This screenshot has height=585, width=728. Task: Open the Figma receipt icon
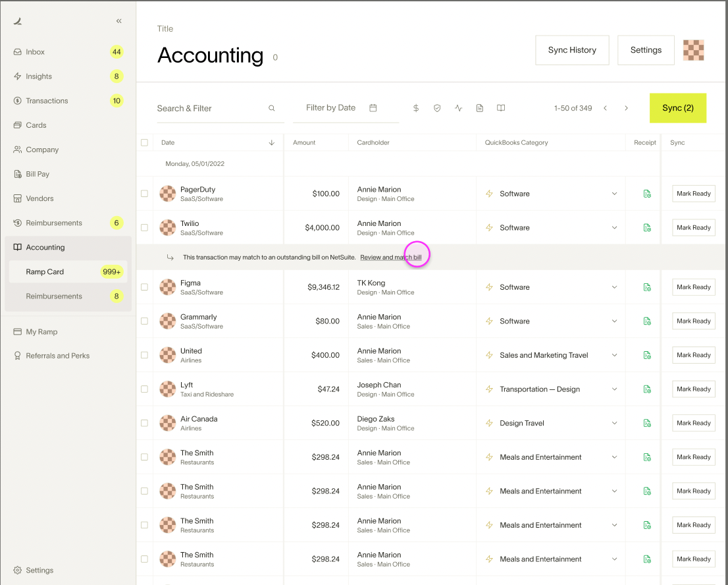click(x=647, y=287)
